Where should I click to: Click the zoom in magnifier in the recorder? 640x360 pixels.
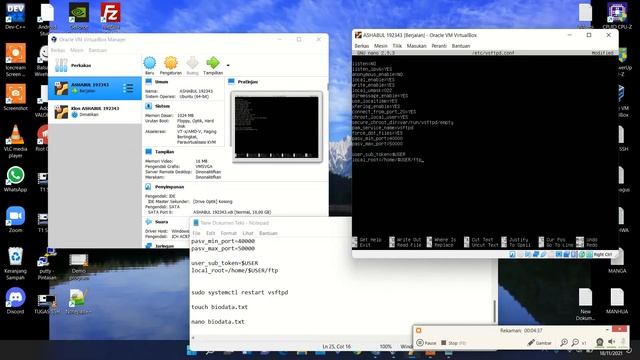tap(564, 343)
